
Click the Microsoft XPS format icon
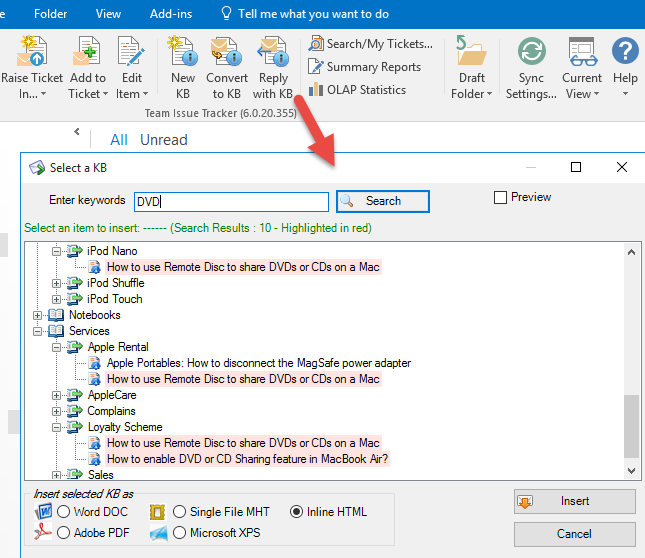click(x=158, y=533)
